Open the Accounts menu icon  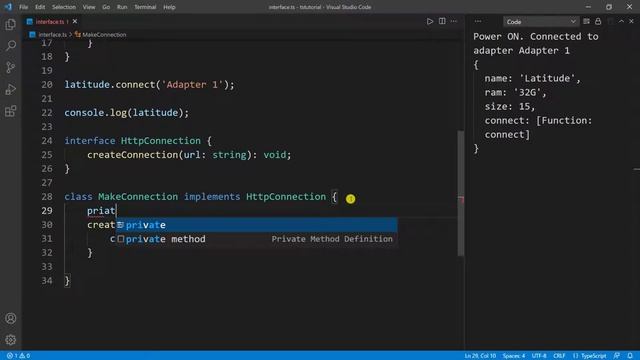11,318
